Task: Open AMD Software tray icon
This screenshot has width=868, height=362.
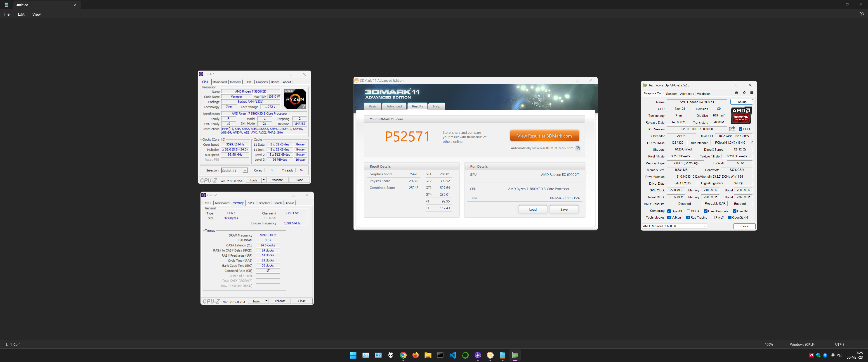Action: coord(811,355)
